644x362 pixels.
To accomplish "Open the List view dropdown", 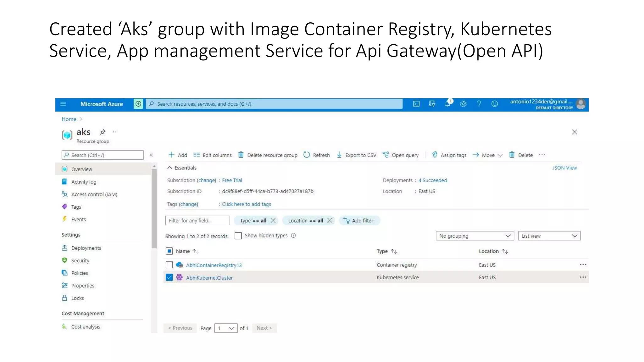I will coord(549,236).
